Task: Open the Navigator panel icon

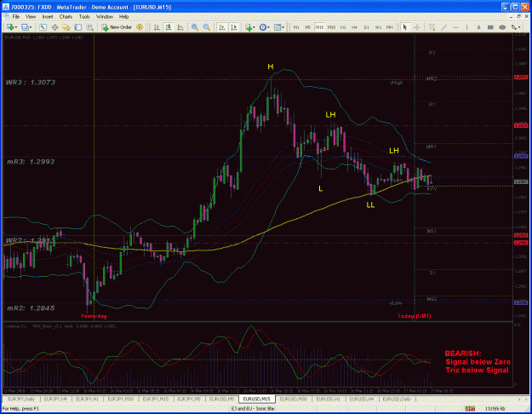Action: pos(66,27)
